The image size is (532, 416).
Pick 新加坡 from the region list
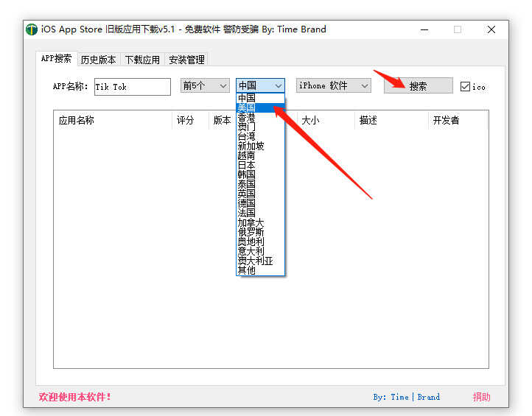coord(260,146)
